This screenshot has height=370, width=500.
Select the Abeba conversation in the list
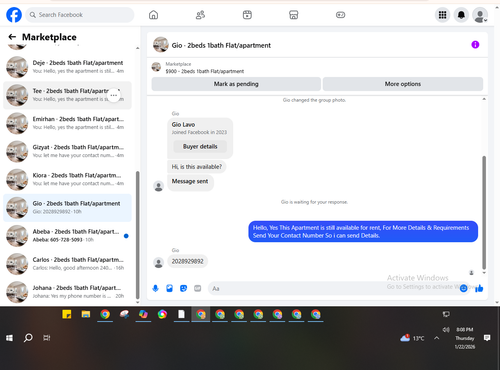tap(67, 236)
